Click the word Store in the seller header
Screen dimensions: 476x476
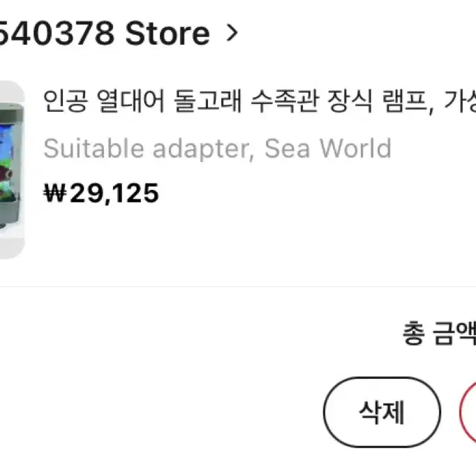tap(168, 33)
